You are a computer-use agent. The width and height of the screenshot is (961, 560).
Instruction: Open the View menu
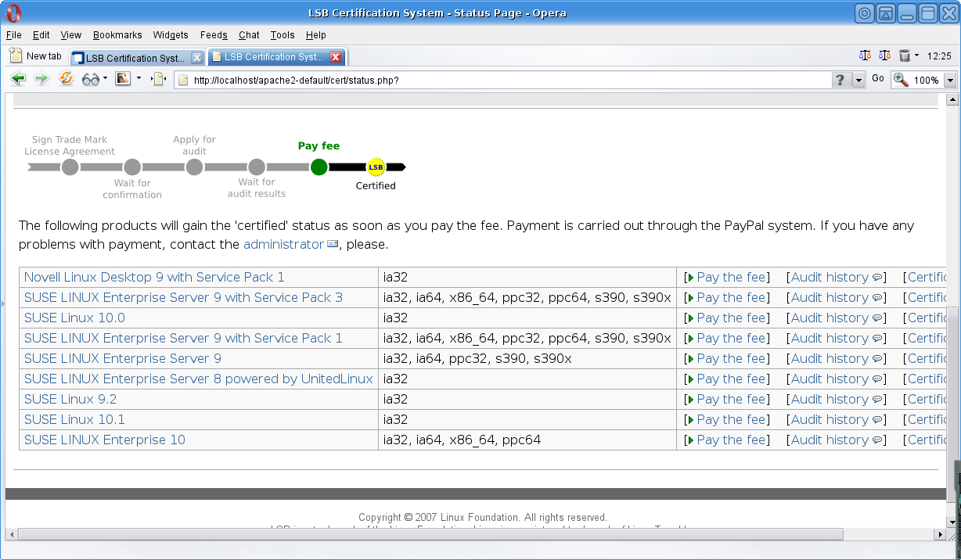click(71, 35)
